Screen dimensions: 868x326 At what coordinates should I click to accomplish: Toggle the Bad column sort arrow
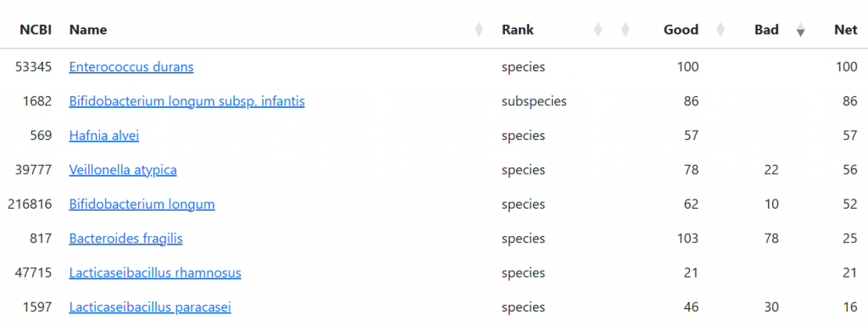[800, 31]
